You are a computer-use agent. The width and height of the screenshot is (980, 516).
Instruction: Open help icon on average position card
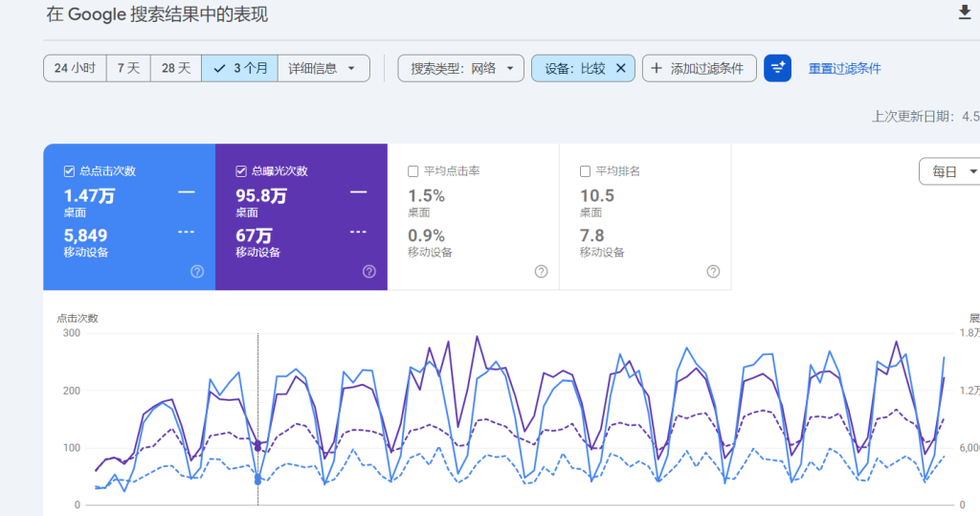(x=713, y=272)
